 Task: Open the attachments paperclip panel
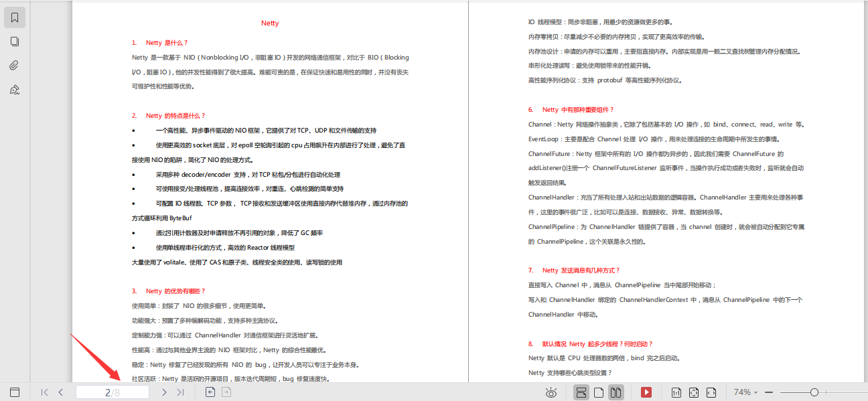(15, 66)
